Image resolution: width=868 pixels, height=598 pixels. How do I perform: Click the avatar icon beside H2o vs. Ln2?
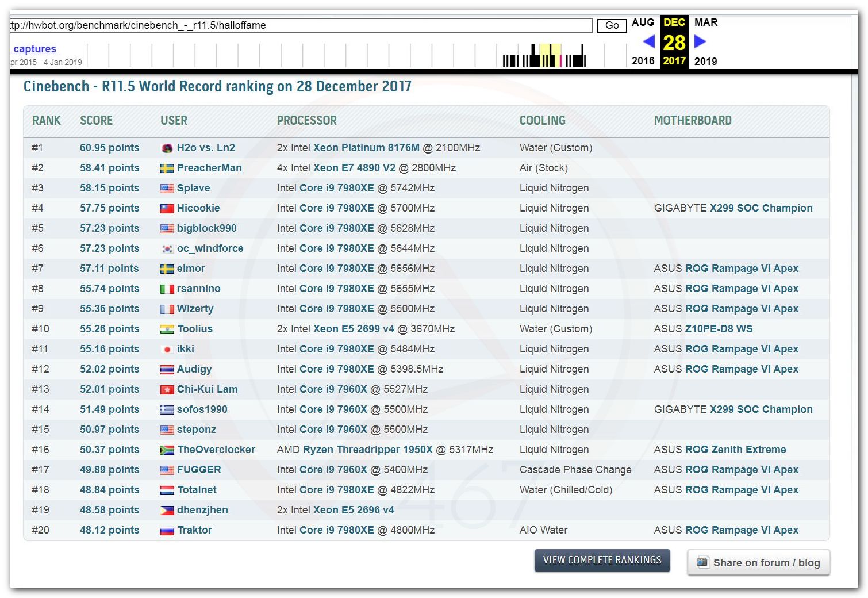[x=167, y=148]
